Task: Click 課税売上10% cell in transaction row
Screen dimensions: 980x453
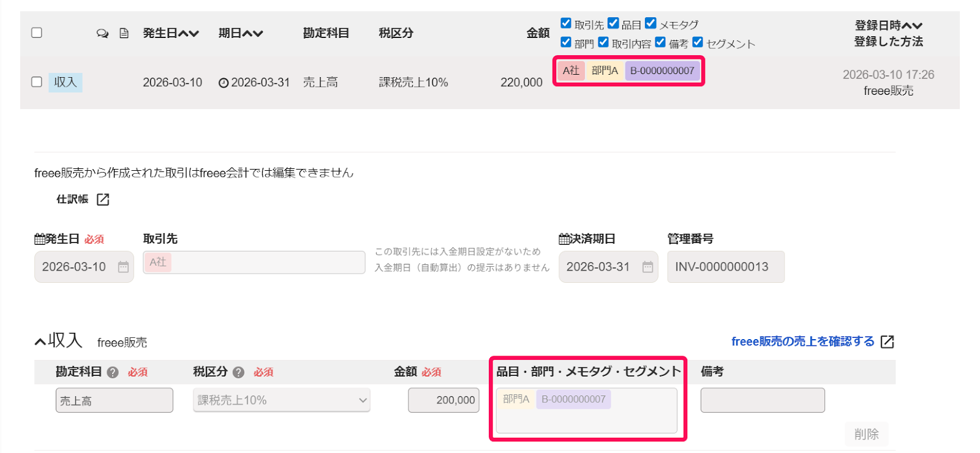Action: (x=413, y=82)
